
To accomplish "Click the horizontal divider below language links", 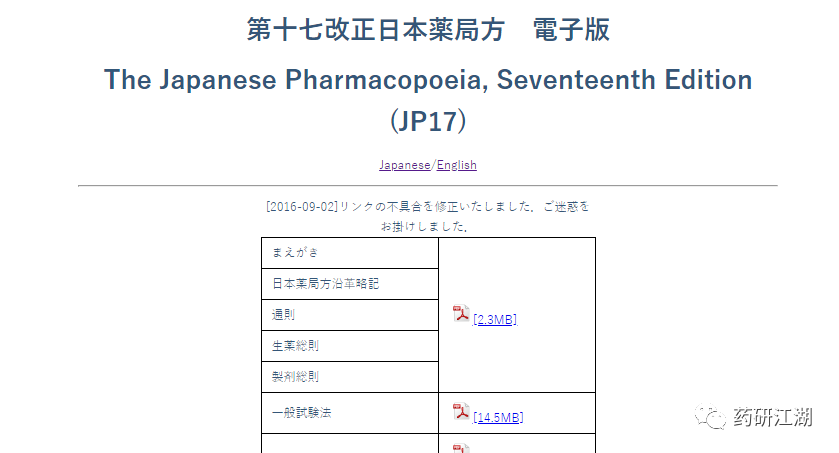I will tap(428, 186).
